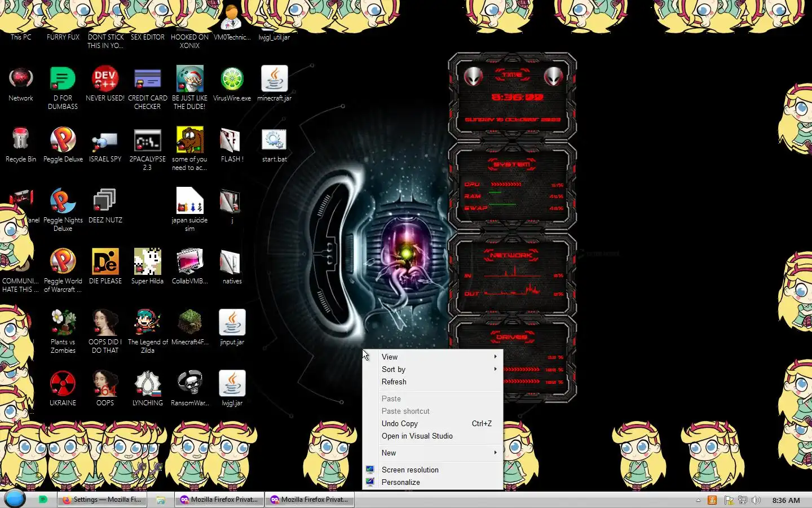Select Peggle Nights Deluxe icon

pyautogui.click(x=63, y=209)
